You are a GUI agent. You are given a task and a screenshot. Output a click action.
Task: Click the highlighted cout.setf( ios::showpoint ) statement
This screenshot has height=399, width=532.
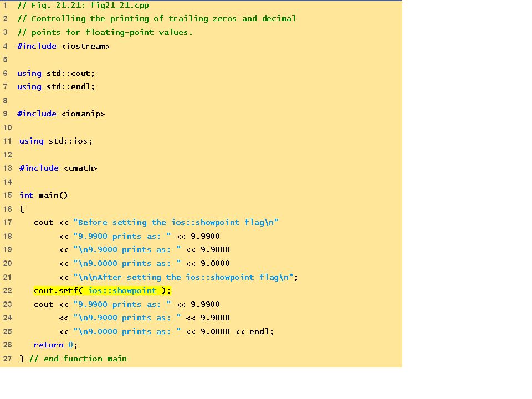tap(102, 291)
